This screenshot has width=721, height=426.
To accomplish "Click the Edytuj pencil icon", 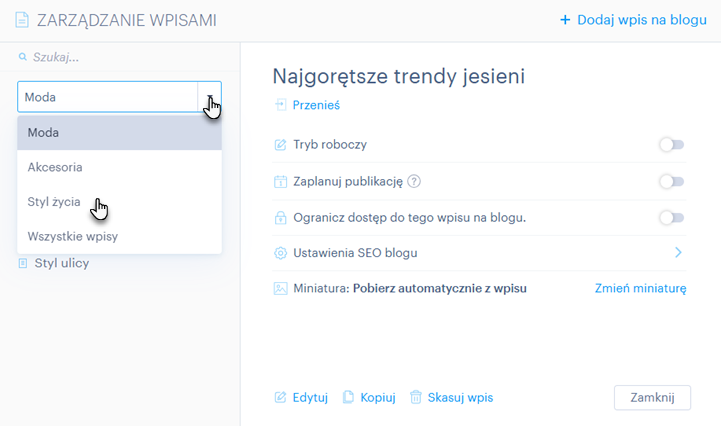I will pos(280,397).
